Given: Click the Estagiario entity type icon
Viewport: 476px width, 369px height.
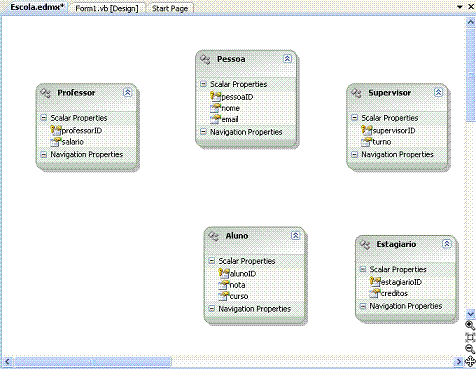Looking at the screenshot, I should point(365,245).
